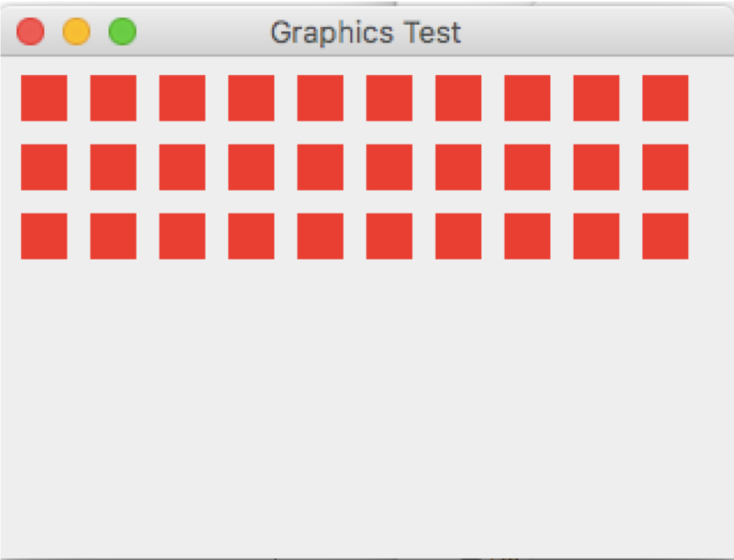The width and height of the screenshot is (734, 560).
Task: Maximize the window with the green button
Action: tap(123, 31)
